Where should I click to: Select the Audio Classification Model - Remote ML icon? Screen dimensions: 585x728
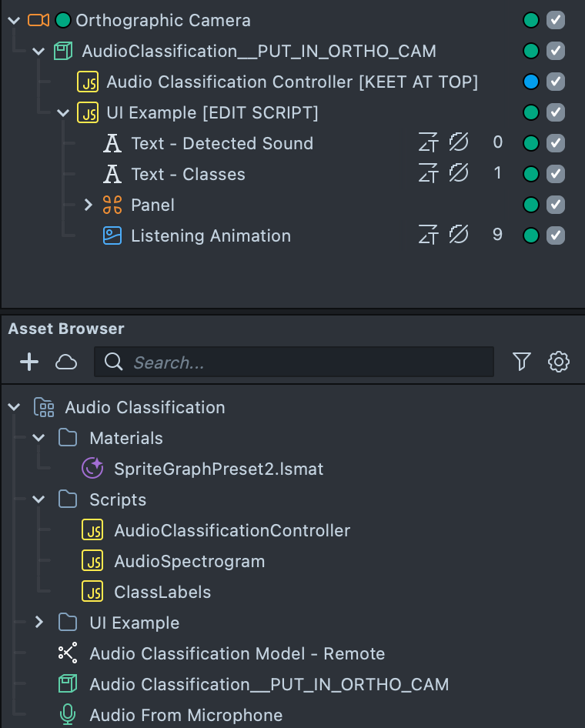(x=67, y=653)
